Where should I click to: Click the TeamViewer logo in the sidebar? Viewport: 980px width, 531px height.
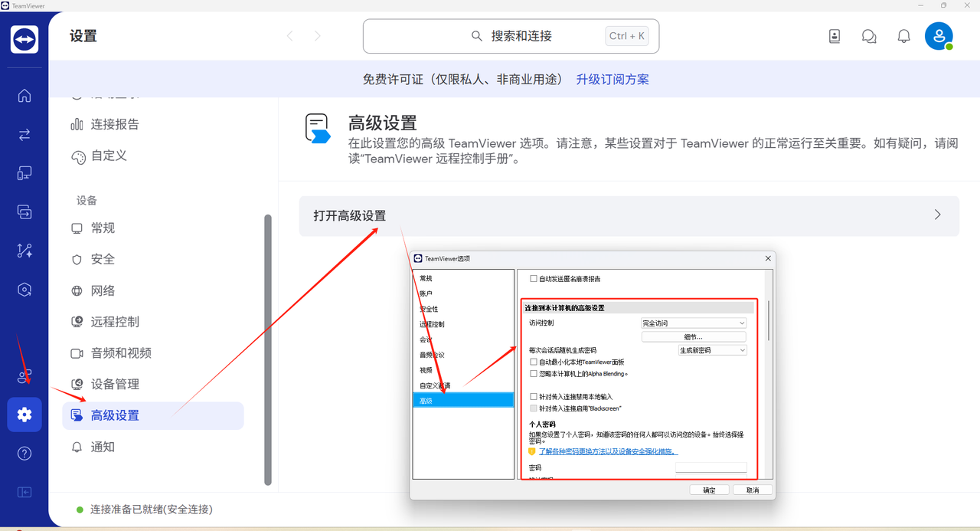coord(24,39)
